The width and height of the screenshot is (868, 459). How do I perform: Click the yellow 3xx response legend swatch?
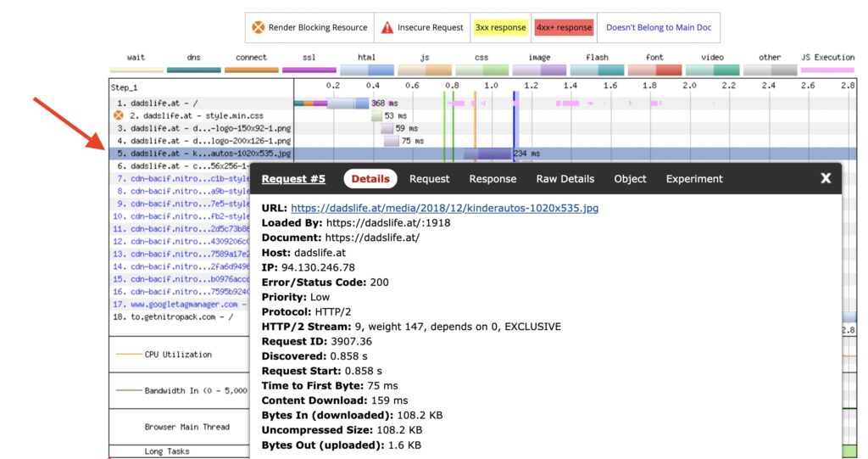click(500, 27)
